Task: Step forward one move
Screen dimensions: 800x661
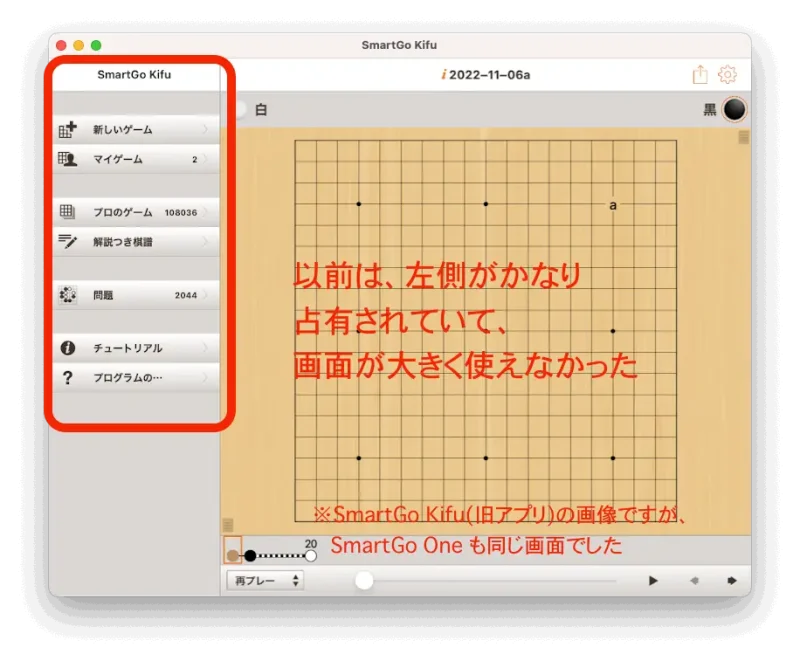Action: [x=732, y=580]
